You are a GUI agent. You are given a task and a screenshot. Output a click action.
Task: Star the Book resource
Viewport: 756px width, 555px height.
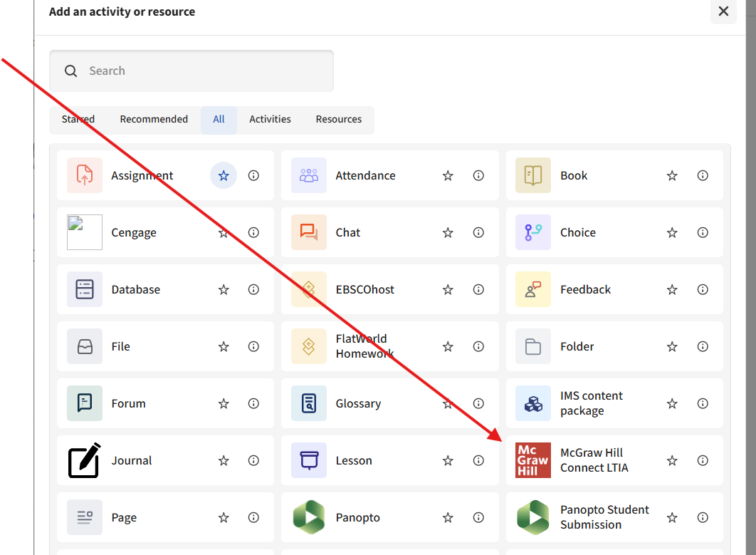pyautogui.click(x=672, y=175)
